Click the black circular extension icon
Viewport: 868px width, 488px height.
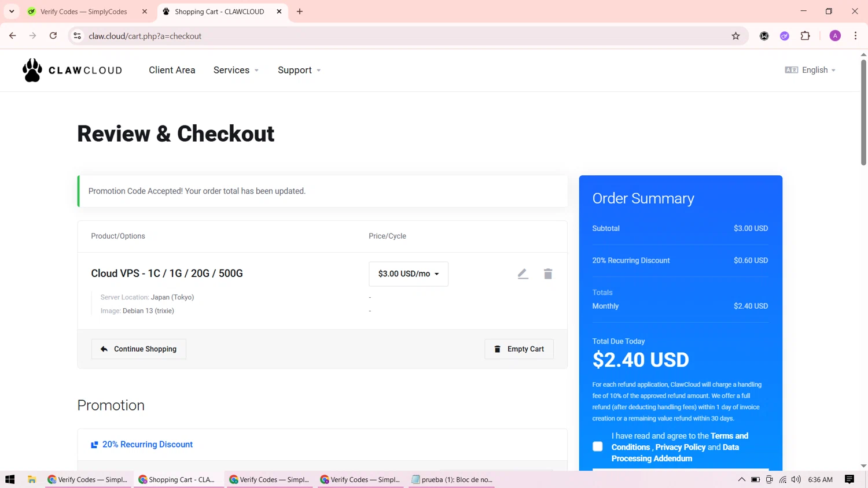764,36
